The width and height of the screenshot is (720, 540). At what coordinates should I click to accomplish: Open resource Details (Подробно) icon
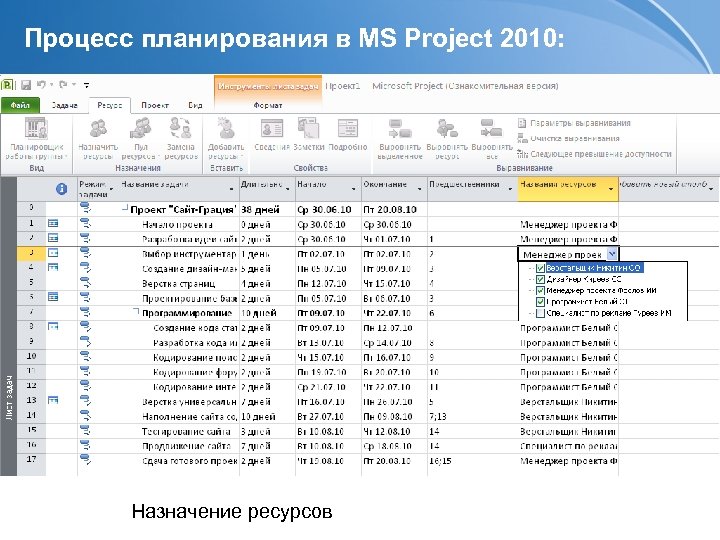pos(348,128)
